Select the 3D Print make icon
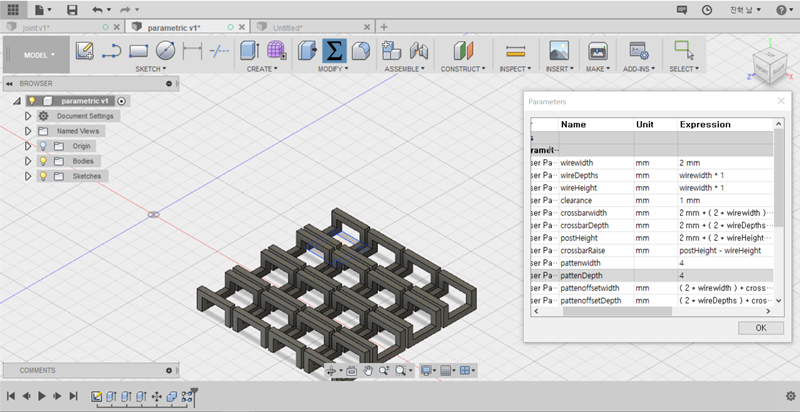Image resolution: width=800 pixels, height=412 pixels. pos(597,50)
